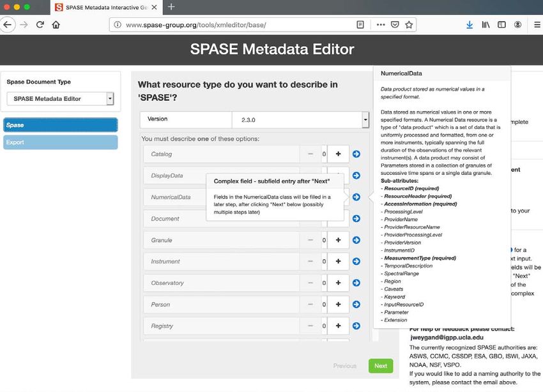Switch to the SPASE Metadata Interactive browser tab

[106, 7]
